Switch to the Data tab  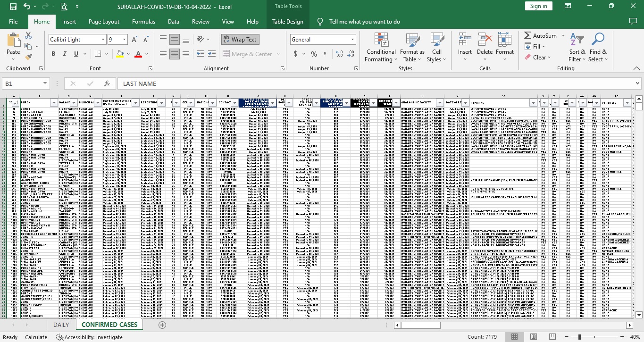[174, 22]
